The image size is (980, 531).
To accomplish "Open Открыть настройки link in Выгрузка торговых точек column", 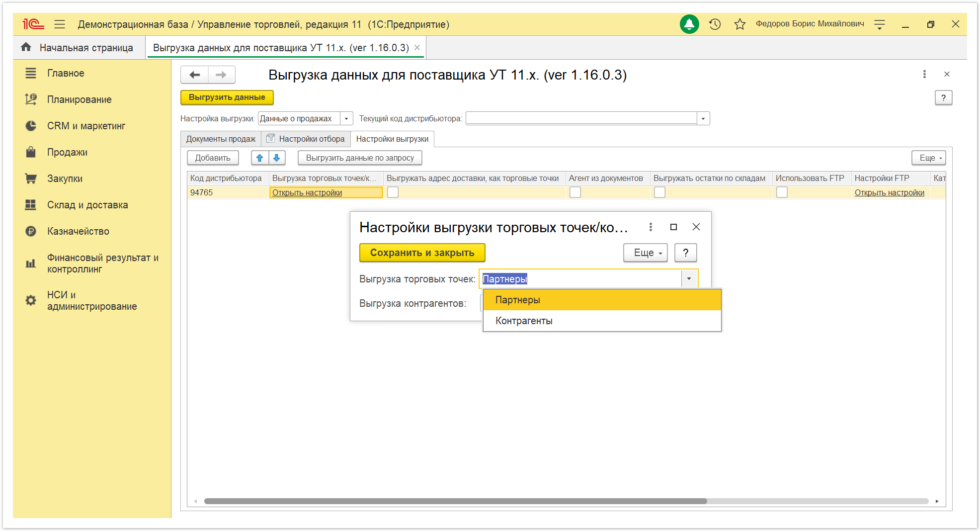I will 307,192.
